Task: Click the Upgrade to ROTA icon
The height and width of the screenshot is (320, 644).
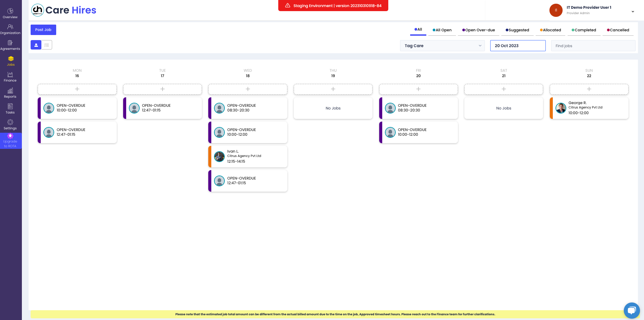Action: (10, 136)
